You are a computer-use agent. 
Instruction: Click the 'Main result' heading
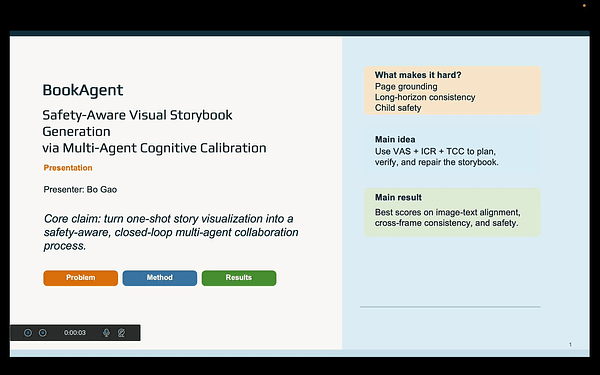pyautogui.click(x=398, y=197)
